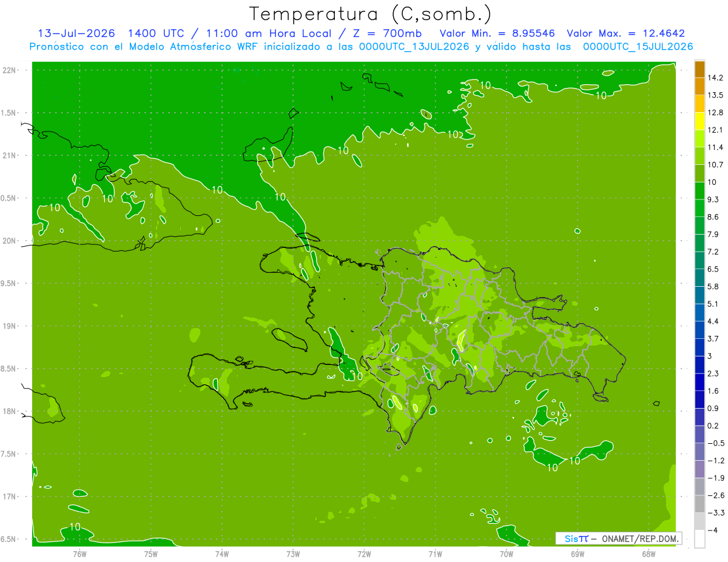
Task: Click the "5.8" colorbar value
Action: click(x=714, y=287)
